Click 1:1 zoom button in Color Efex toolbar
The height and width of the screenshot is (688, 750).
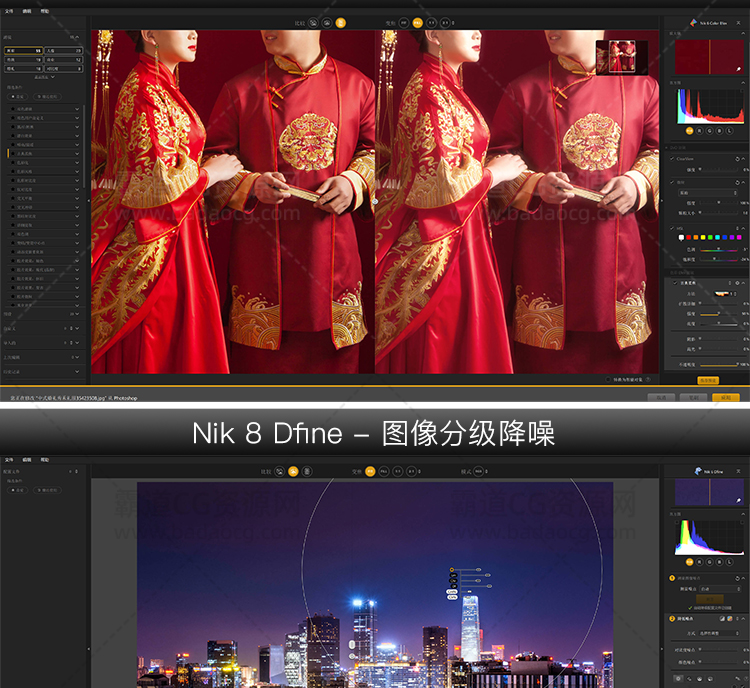tap(431, 22)
